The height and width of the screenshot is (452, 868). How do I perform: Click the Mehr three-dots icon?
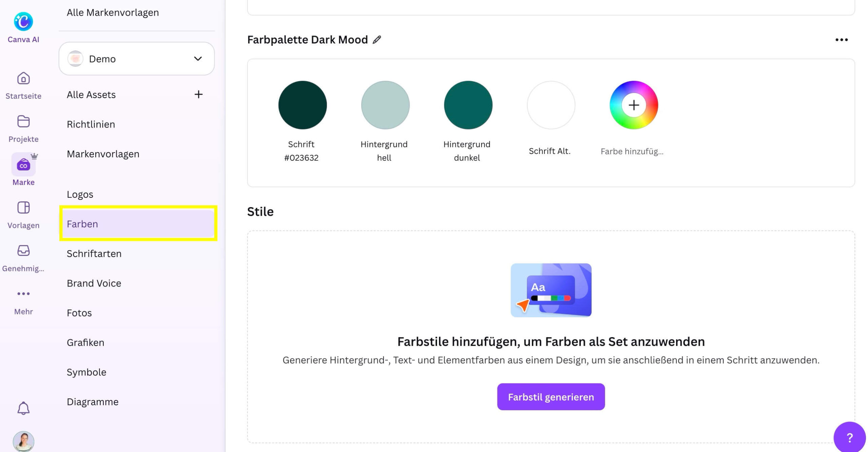tap(23, 294)
